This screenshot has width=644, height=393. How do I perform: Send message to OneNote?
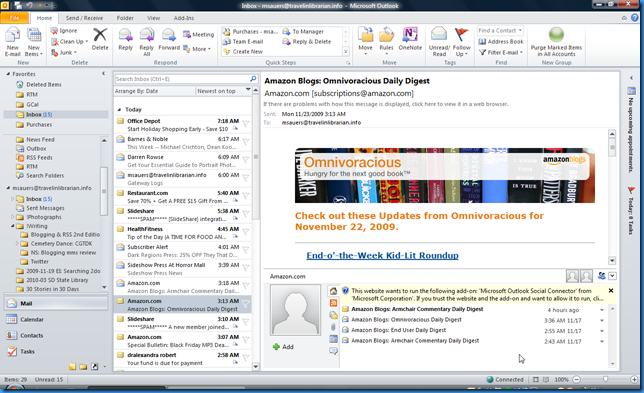click(x=410, y=39)
